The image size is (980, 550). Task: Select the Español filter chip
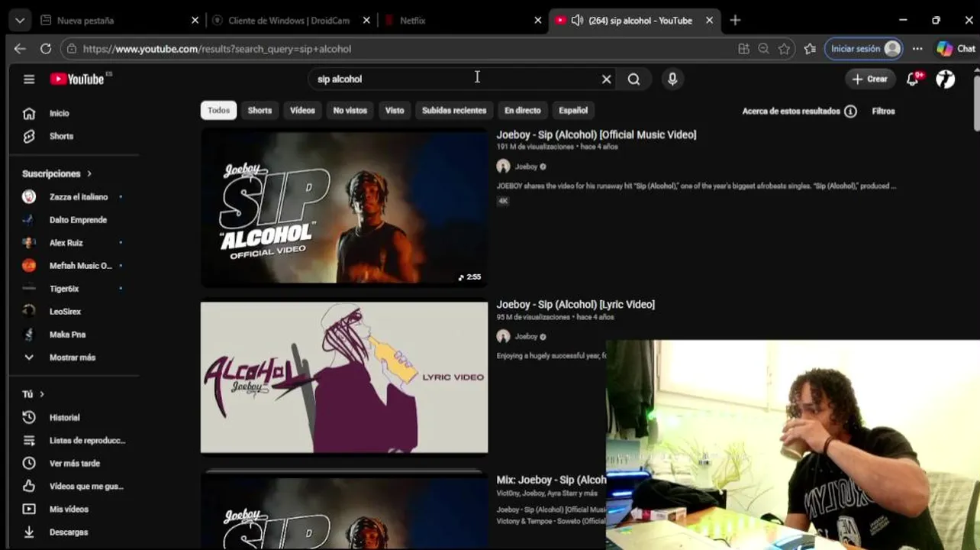pos(573,110)
